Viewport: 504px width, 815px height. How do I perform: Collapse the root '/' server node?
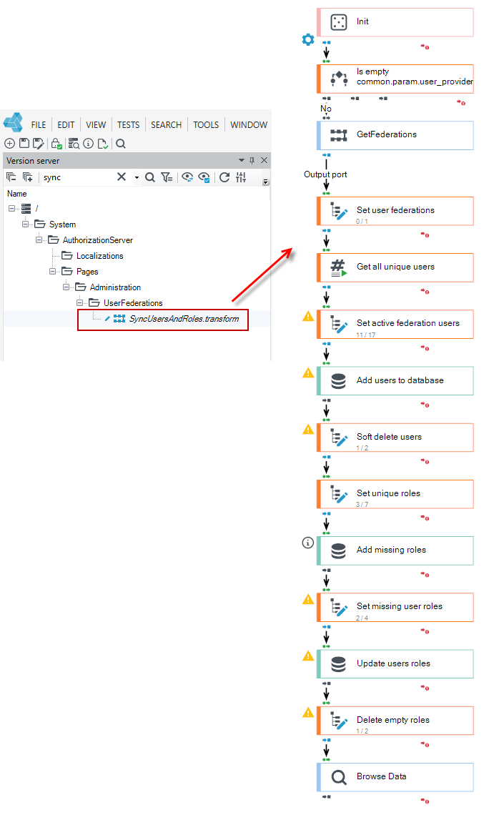pos(11,209)
